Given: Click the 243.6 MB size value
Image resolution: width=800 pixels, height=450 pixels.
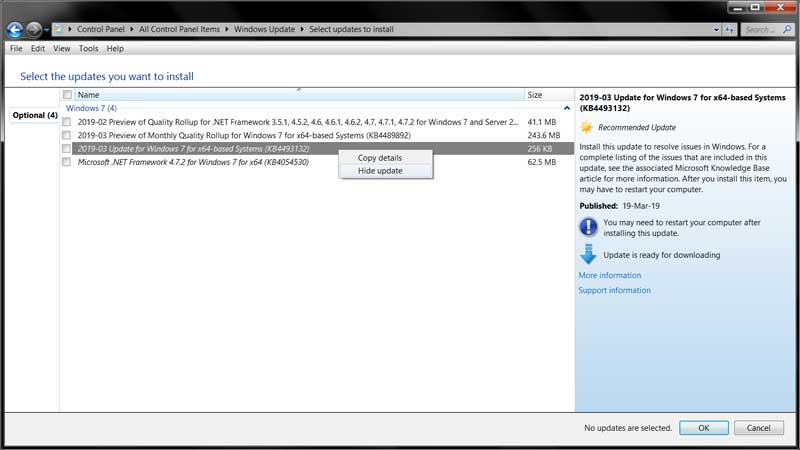Looking at the screenshot, I should point(543,135).
